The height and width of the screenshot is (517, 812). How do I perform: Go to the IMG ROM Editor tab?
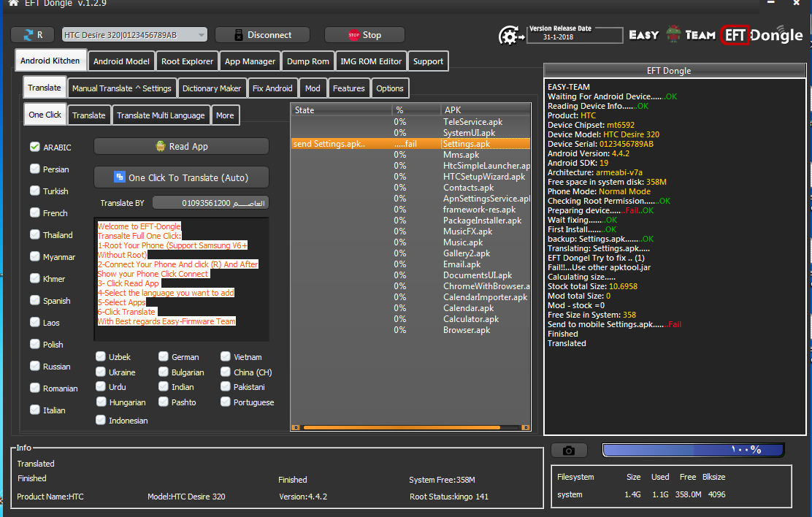coord(371,61)
